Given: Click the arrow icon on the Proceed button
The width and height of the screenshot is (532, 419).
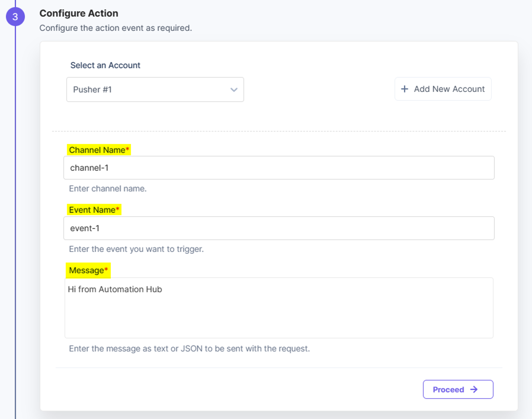Looking at the screenshot, I should pos(474,389).
